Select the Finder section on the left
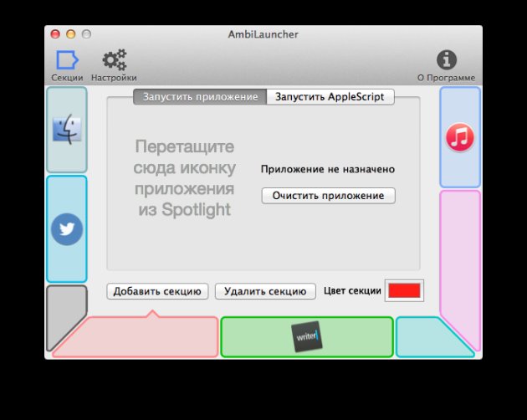This screenshot has height=420, width=527. click(x=67, y=130)
